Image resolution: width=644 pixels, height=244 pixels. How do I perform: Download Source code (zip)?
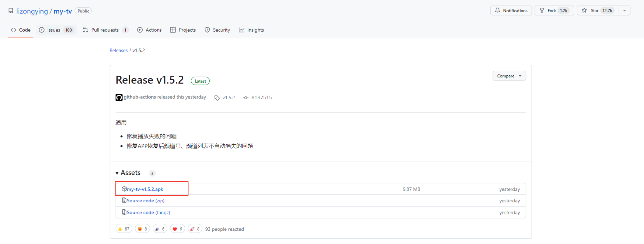coord(146,201)
